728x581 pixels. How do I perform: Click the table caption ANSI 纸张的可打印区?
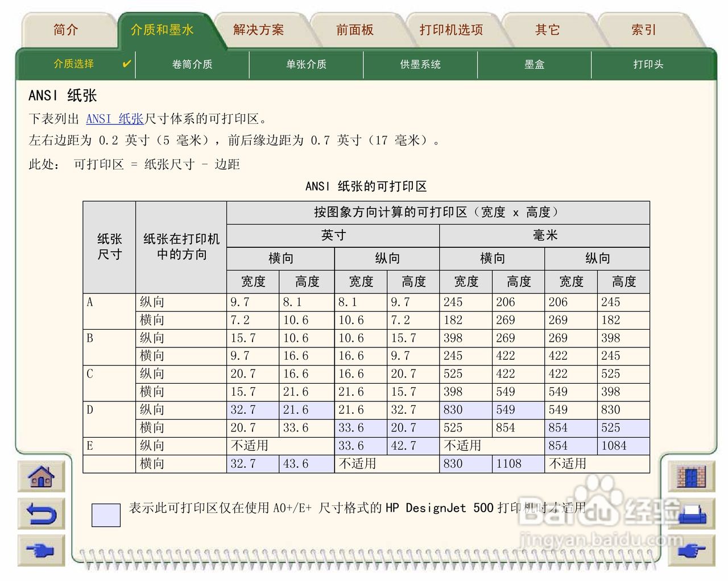[366, 186]
